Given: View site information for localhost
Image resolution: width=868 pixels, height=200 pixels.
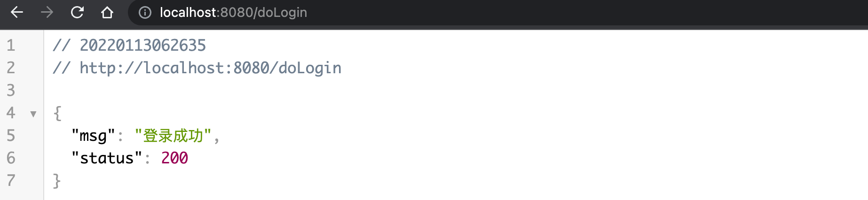Looking at the screenshot, I should click(145, 13).
